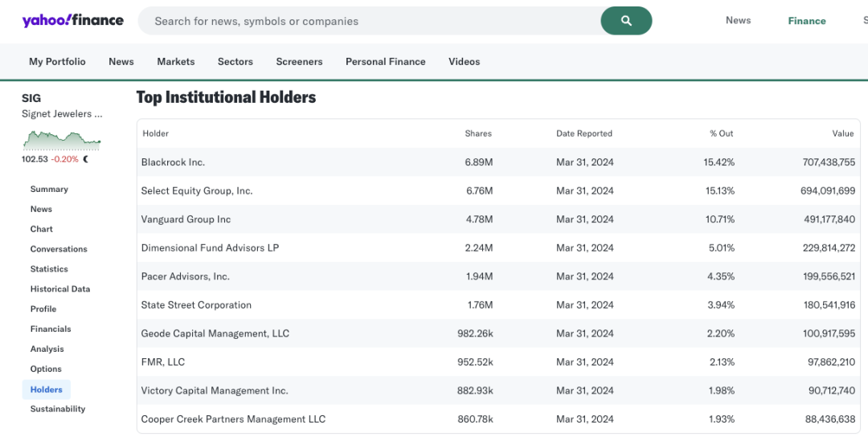The width and height of the screenshot is (868, 441).
Task: Click the SIG mini price chart
Action: 62,140
